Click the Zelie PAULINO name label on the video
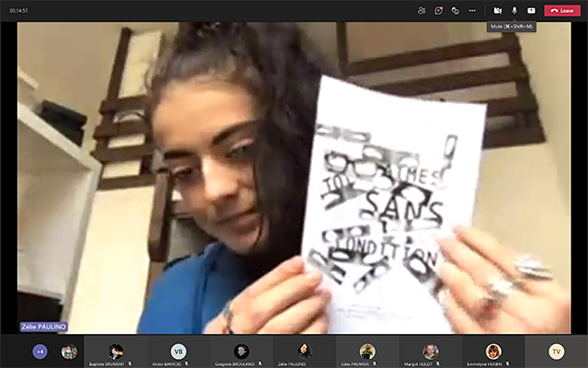The width and height of the screenshot is (588, 368). click(43, 327)
